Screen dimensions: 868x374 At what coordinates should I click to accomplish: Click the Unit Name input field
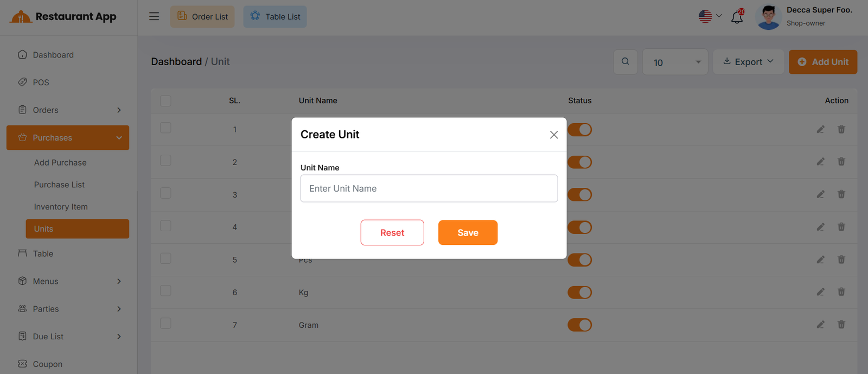429,188
